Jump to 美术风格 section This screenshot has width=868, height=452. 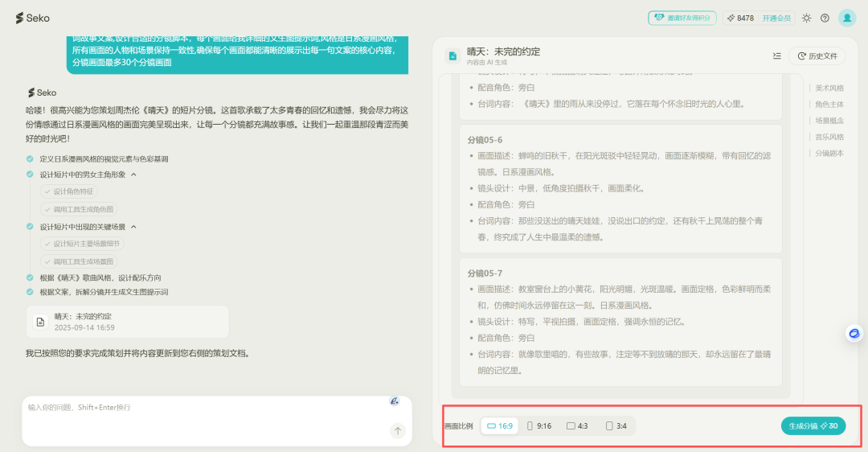coord(829,88)
